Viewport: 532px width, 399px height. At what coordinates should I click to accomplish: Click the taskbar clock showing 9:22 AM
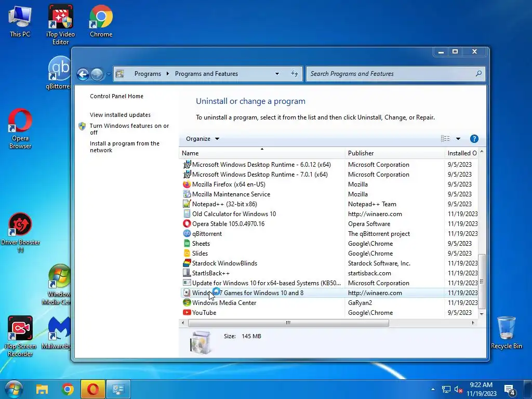481,389
